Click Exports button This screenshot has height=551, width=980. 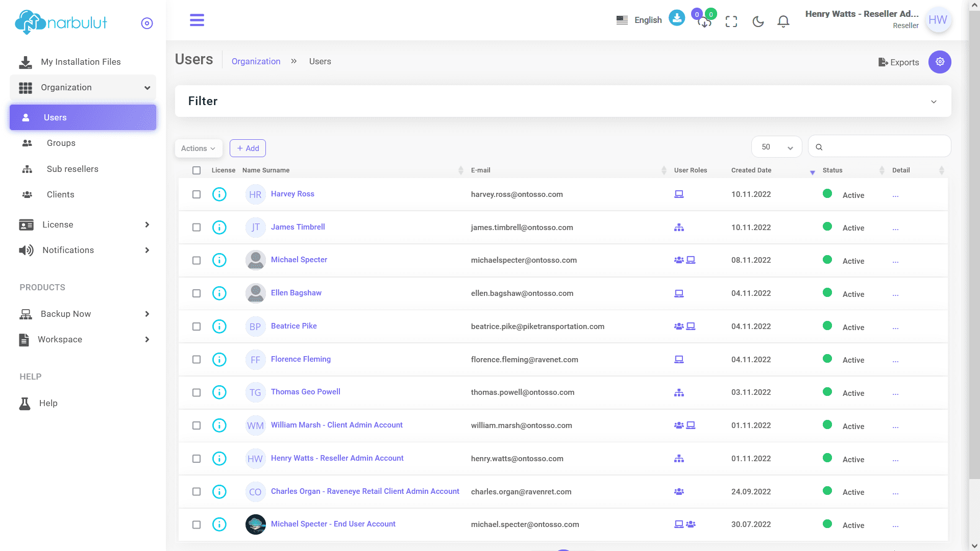pos(898,62)
